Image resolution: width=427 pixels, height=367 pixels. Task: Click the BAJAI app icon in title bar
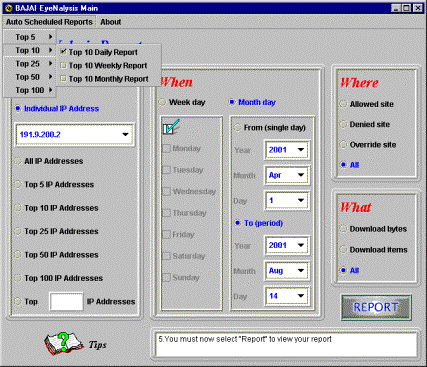9,8
